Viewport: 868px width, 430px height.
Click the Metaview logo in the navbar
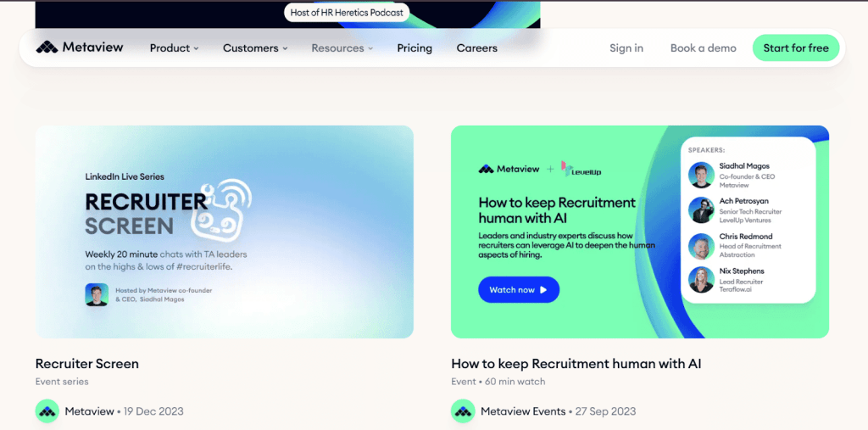point(80,47)
